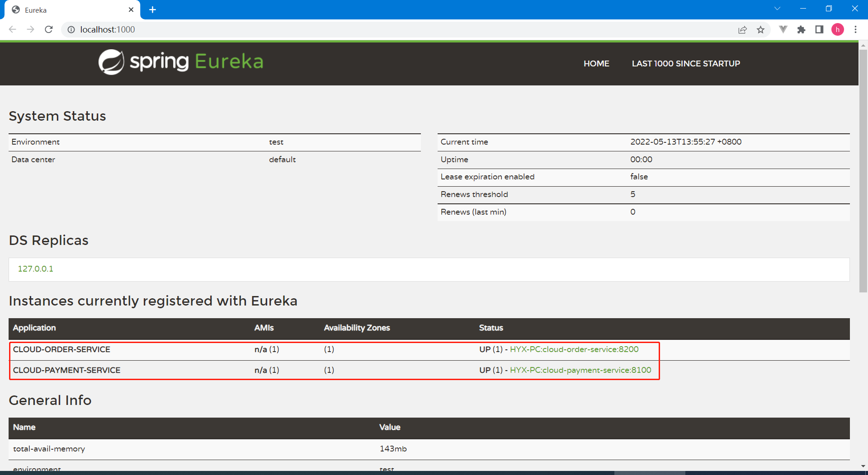
Task: Click the Share page icon
Action: click(x=742, y=29)
